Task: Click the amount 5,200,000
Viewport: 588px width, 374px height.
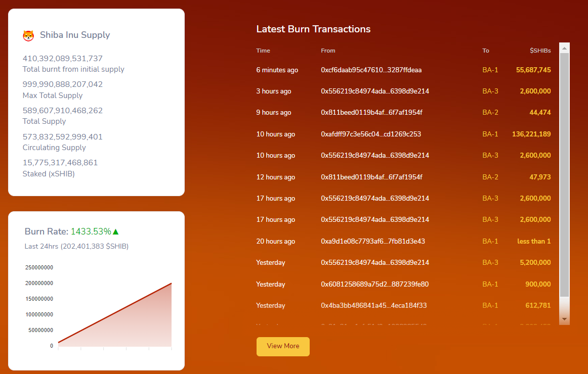Action: [535, 262]
